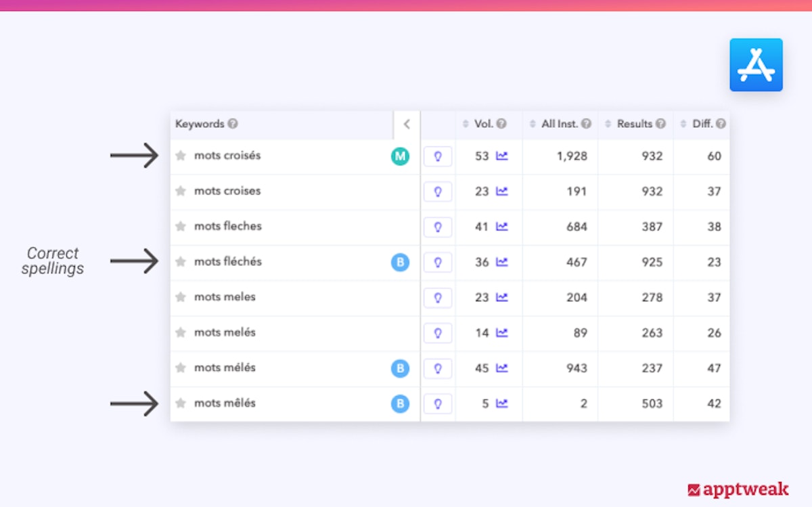Viewport: 812px width, 507px height.
Task: Click the App Store icon
Action: 756,65
